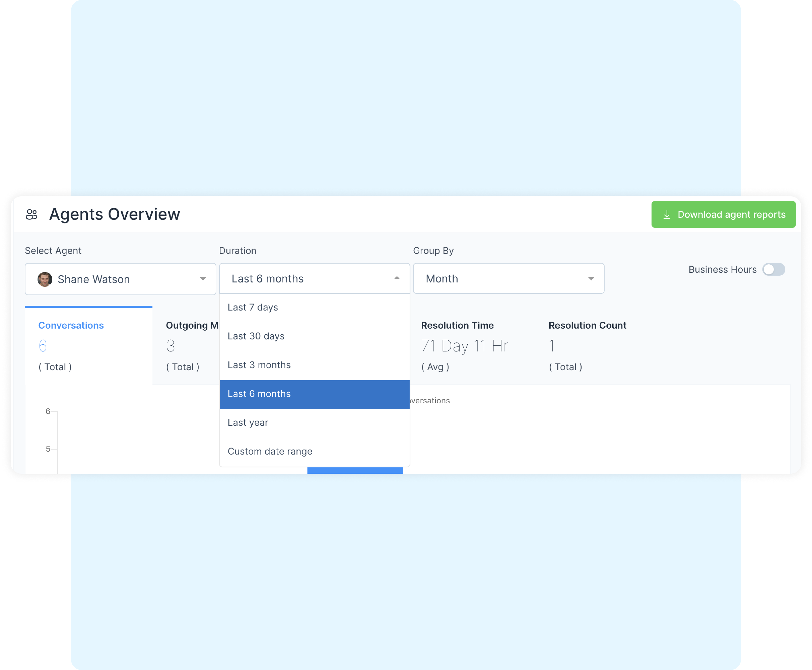Switch to the Resolution Time tab

point(457,325)
